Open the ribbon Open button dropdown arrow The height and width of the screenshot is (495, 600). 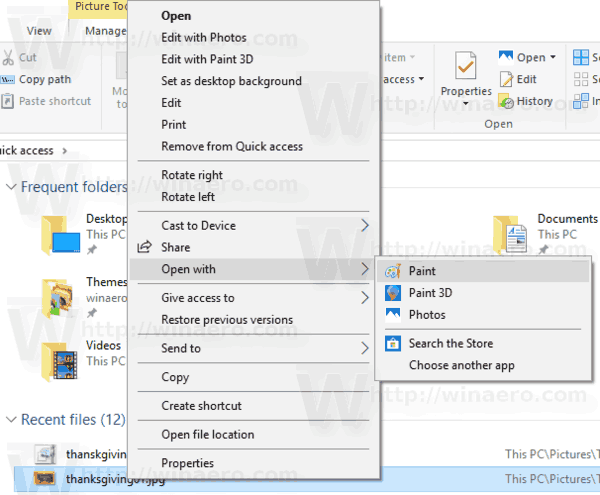click(553, 57)
